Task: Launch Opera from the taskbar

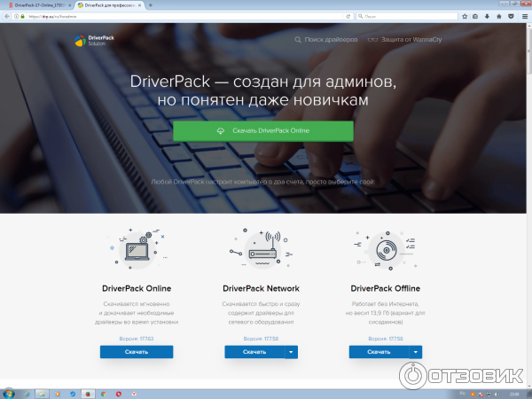Action: 119,394
